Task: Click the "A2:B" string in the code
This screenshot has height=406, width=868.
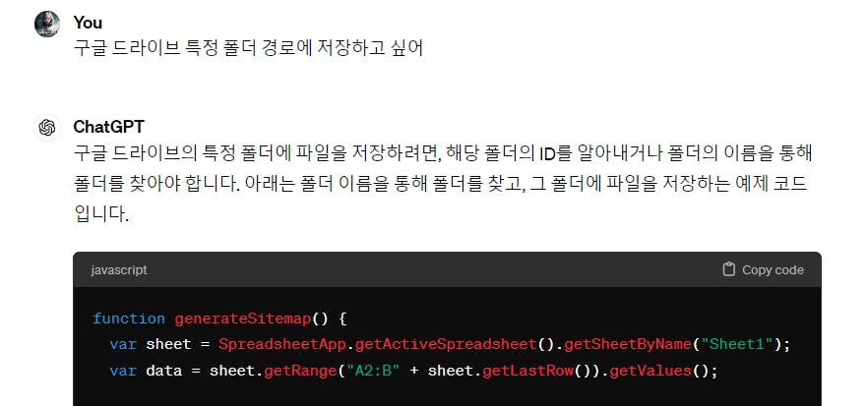Action: 373,370
